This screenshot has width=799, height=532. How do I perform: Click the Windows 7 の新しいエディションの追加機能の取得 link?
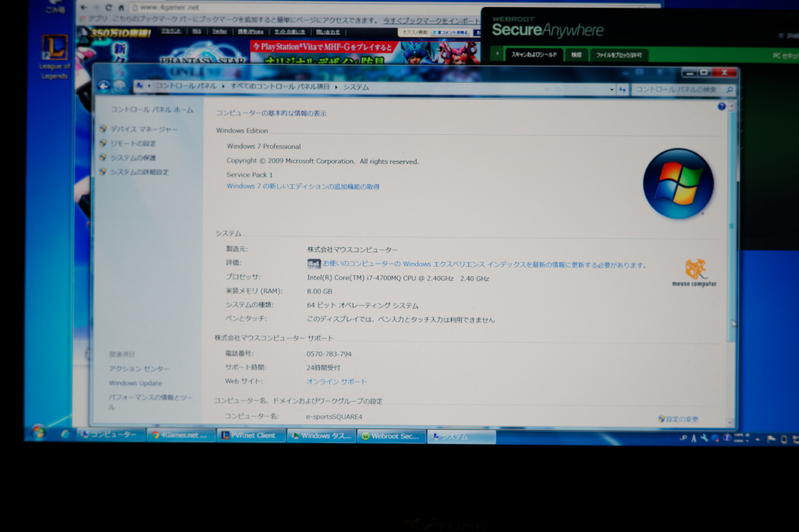[x=303, y=186]
